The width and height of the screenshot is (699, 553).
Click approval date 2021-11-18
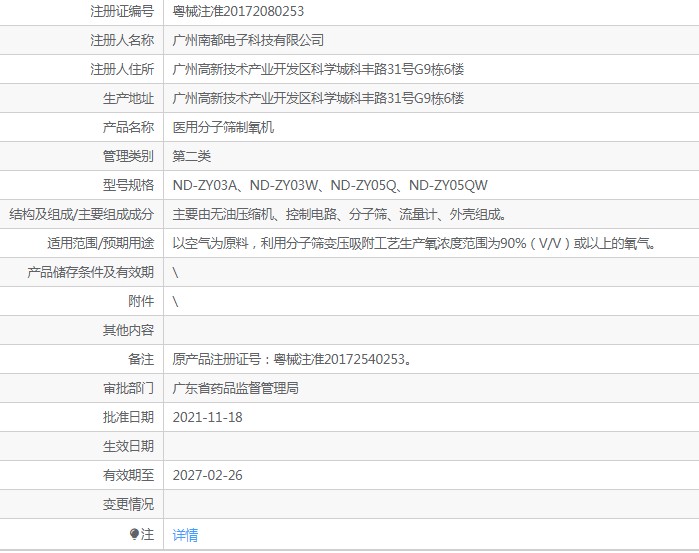pyautogui.click(x=207, y=417)
